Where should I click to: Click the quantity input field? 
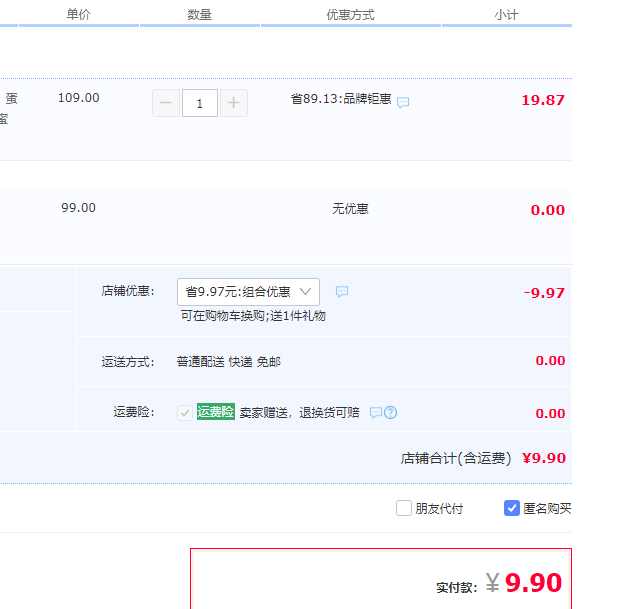tap(200, 103)
